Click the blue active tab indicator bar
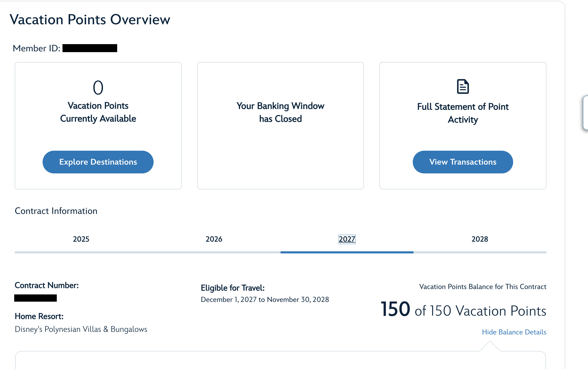 tap(347, 252)
